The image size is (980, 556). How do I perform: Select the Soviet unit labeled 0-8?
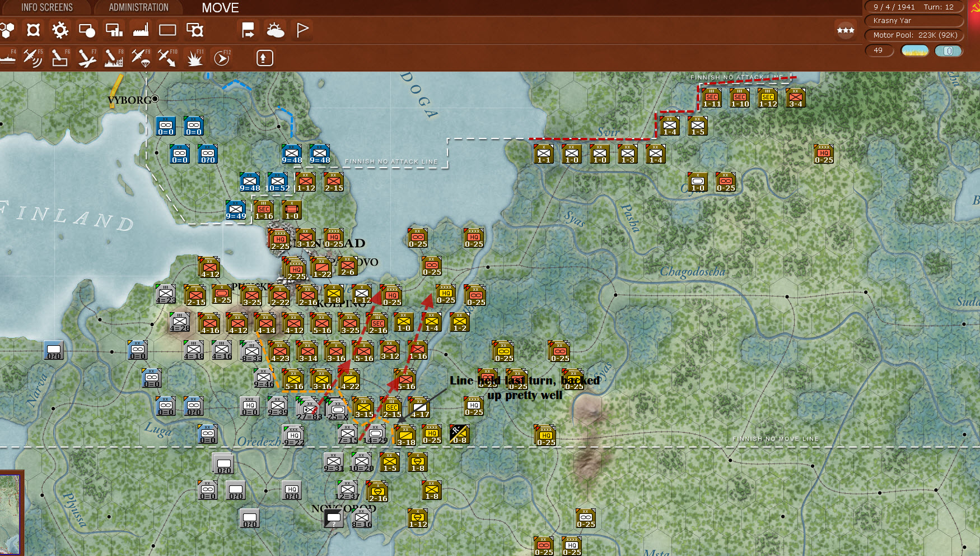pos(460,434)
